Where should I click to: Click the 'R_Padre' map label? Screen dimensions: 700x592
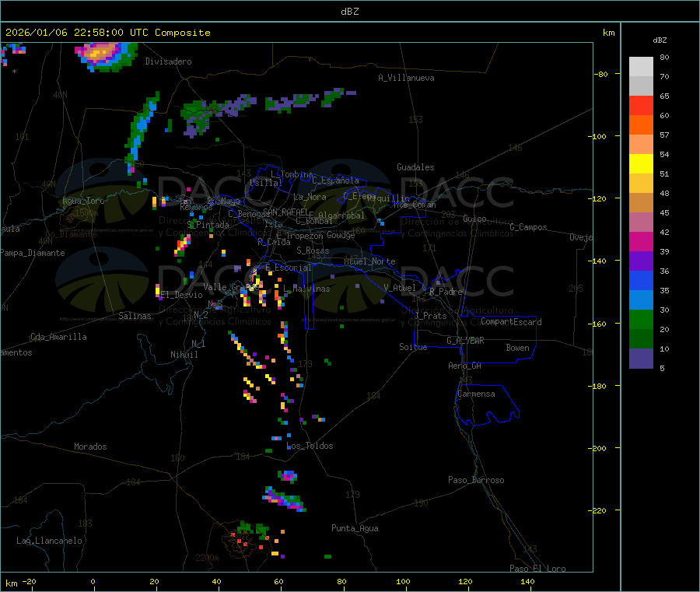click(446, 292)
